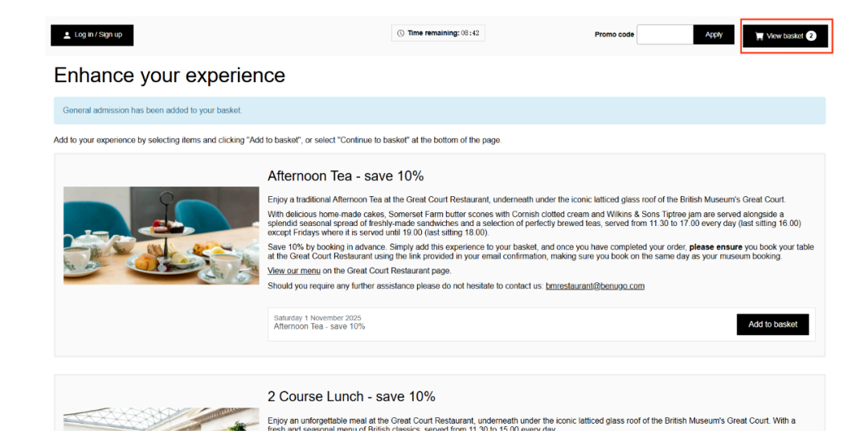Viewport: 868px width, 431px height.
Task: Click the 08:42 countdown timer value
Action: click(470, 34)
